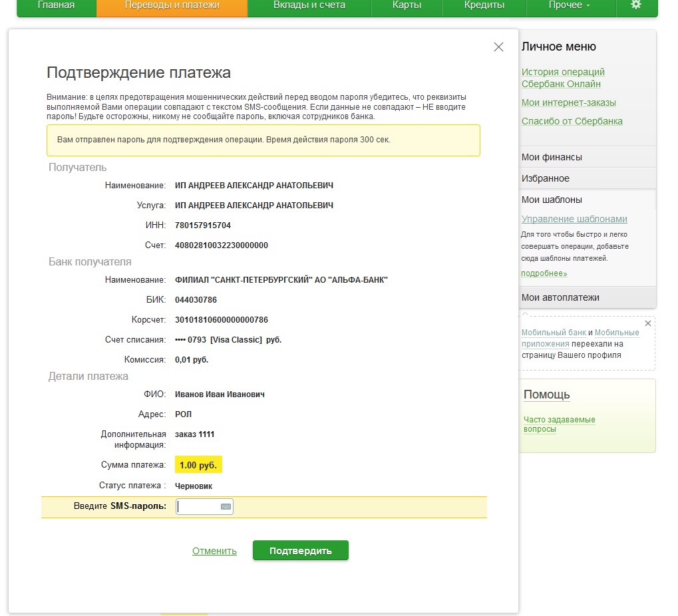Click the подробнее» link
This screenshot has height=616, width=678.
click(x=544, y=273)
